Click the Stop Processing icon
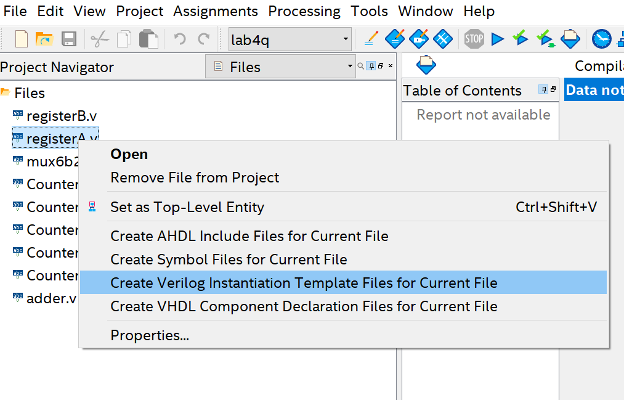 click(x=474, y=39)
